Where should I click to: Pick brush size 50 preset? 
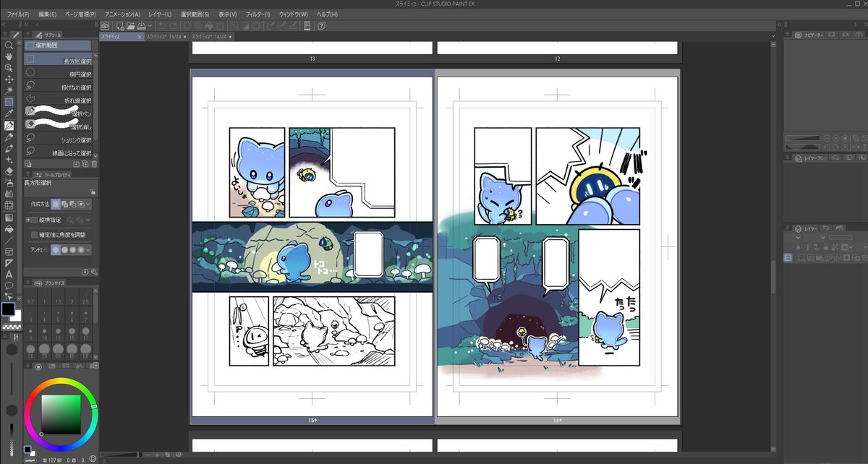click(85, 350)
